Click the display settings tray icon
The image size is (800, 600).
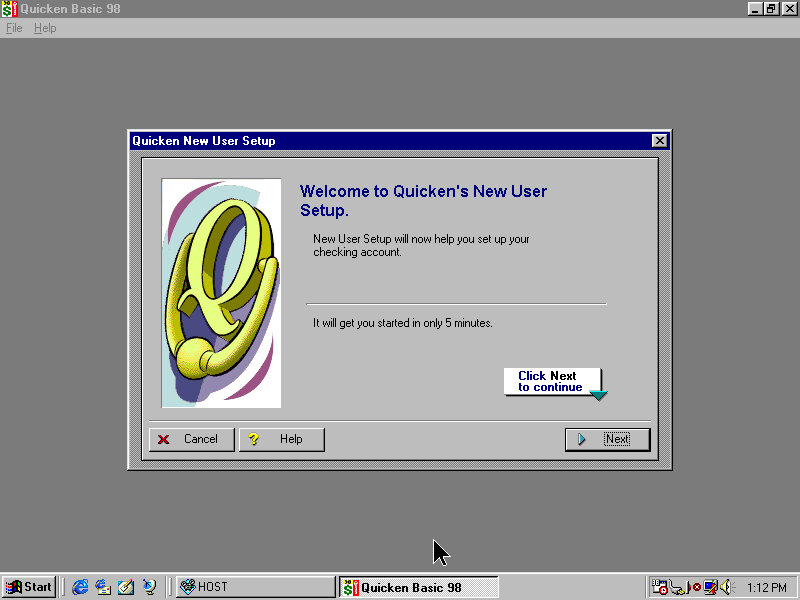(x=710, y=587)
